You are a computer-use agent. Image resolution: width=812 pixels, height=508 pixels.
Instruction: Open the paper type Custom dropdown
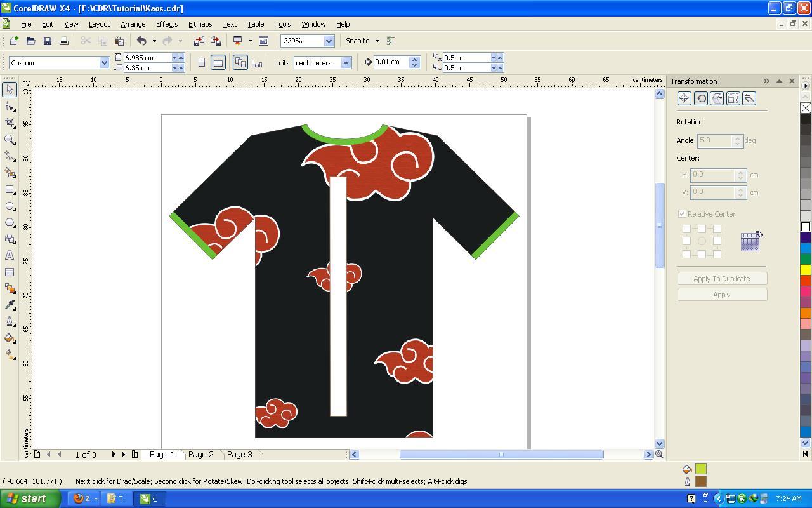point(104,63)
